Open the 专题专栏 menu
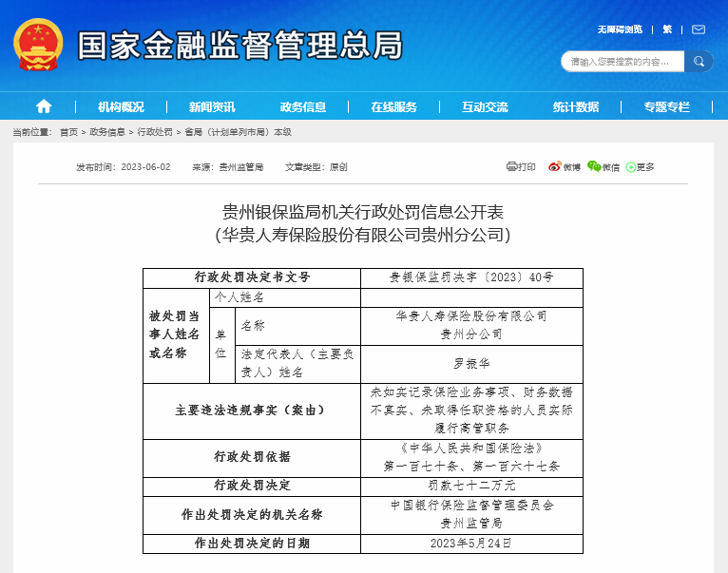The width and height of the screenshot is (728, 573). (667, 107)
